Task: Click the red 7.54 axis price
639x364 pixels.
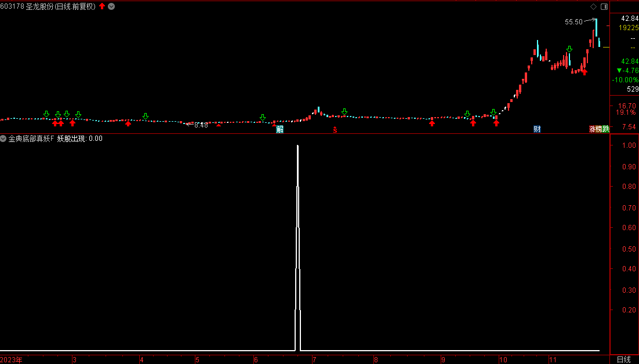Action: (x=629, y=126)
